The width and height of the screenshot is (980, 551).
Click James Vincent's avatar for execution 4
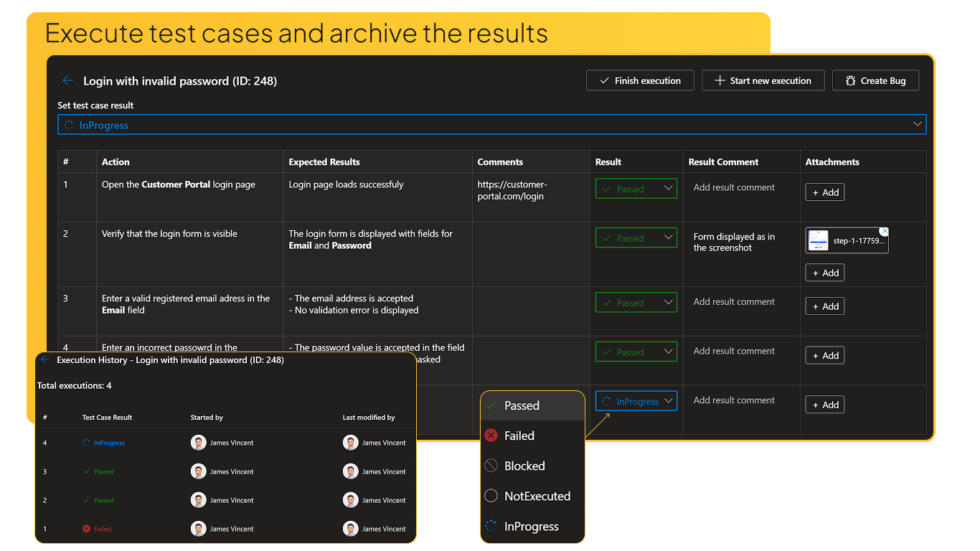(x=199, y=443)
